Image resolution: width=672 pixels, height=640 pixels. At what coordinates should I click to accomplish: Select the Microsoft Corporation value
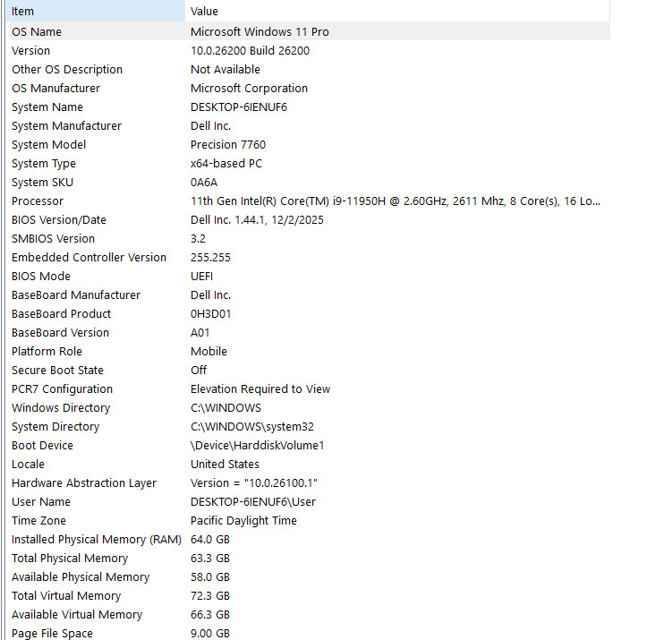coord(249,89)
